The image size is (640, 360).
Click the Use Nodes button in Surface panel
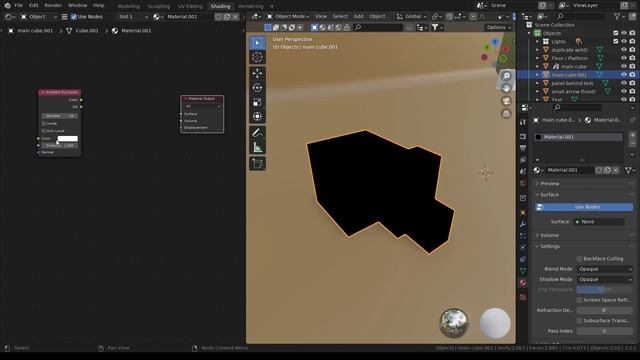pyautogui.click(x=584, y=207)
